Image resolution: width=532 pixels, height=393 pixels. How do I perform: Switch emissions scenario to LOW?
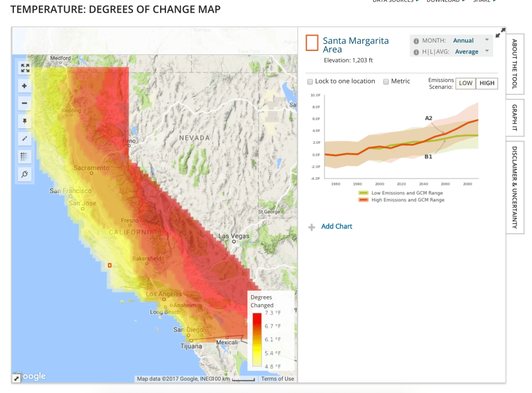(465, 83)
